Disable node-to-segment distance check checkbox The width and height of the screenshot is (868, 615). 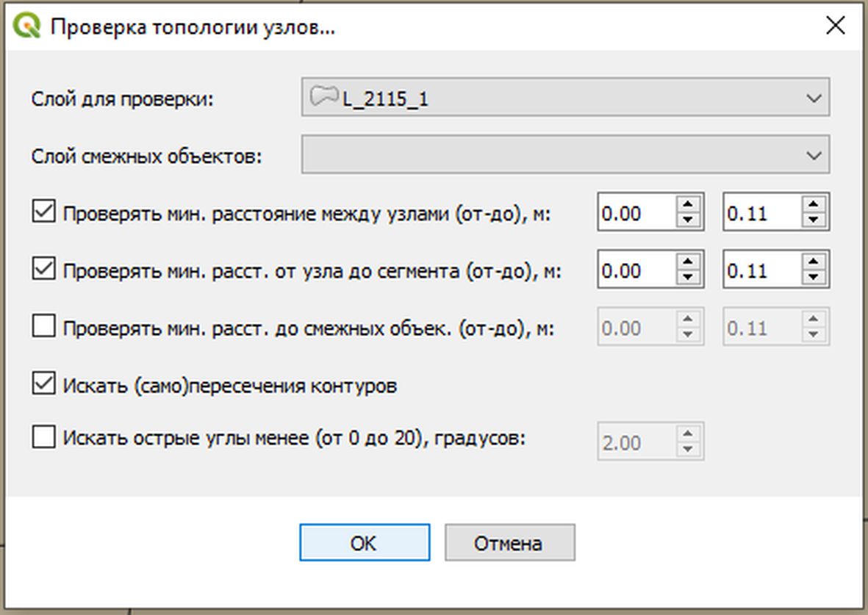[44, 270]
